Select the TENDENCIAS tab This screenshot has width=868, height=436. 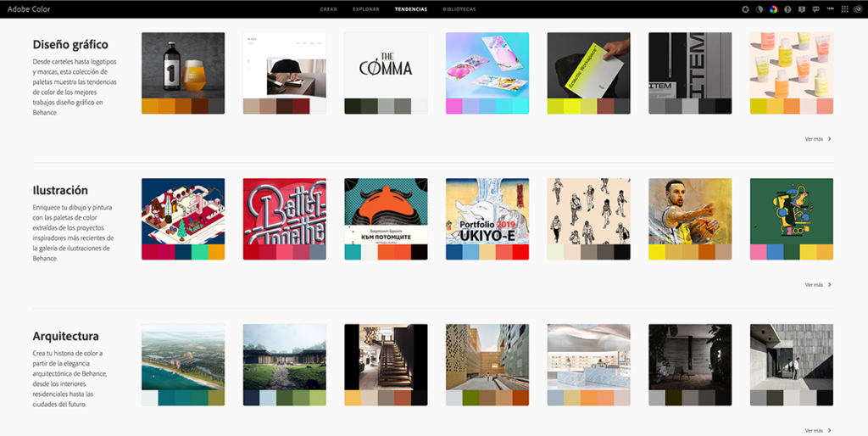pyautogui.click(x=411, y=9)
